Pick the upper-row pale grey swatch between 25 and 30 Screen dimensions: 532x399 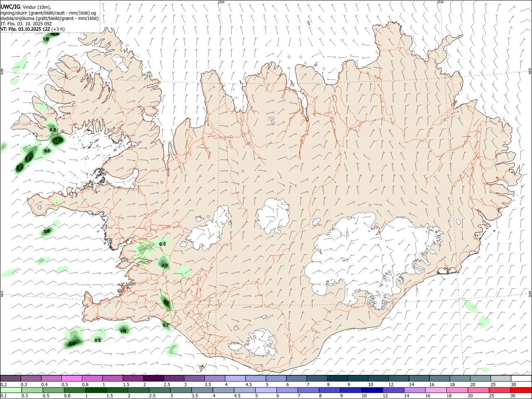click(501, 378)
